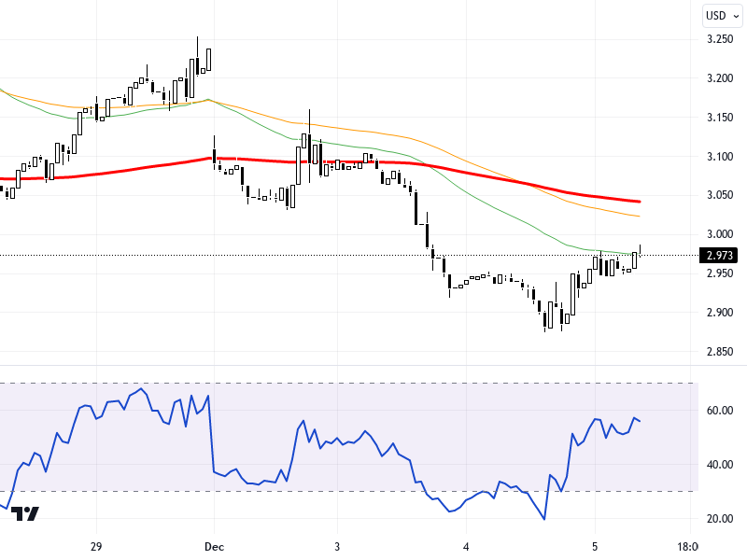
Task: Click the 2.900 price axis label
Action: 720,313
